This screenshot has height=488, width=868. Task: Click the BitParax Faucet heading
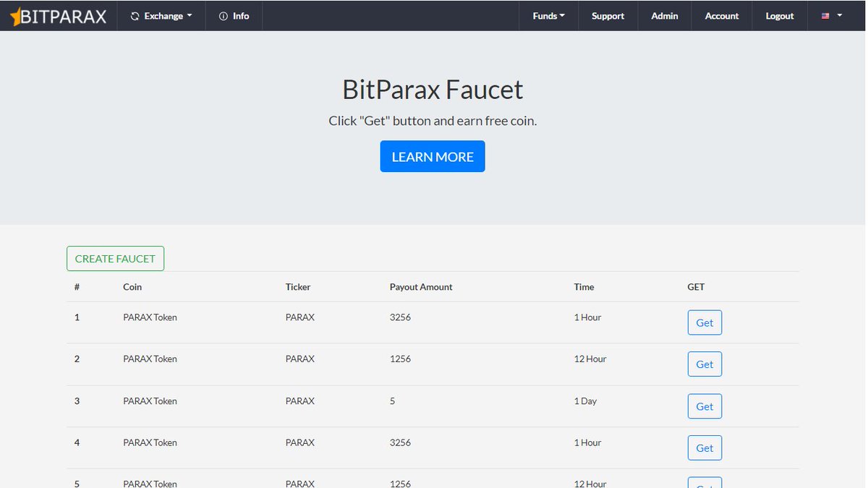pos(433,90)
